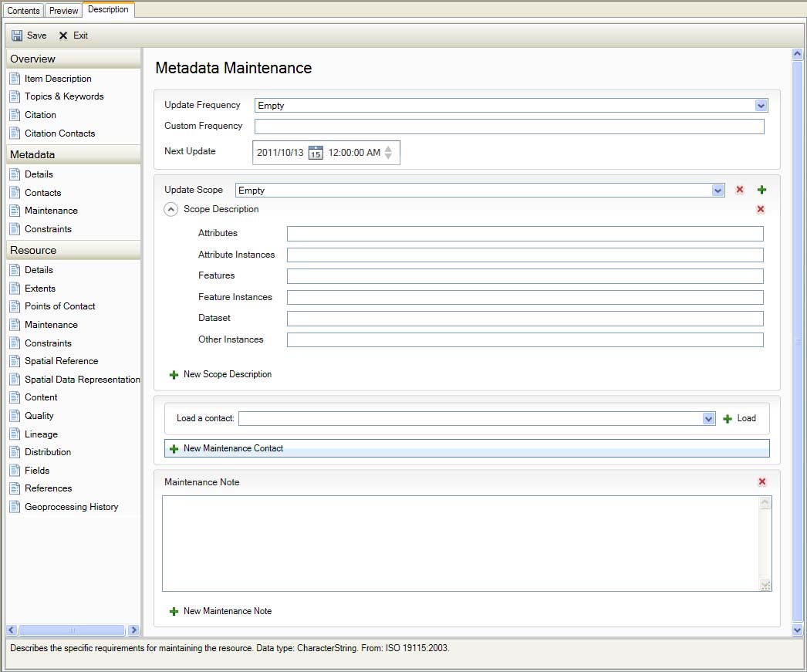Open the Update Scope dropdown
The image size is (807, 672).
(x=718, y=191)
